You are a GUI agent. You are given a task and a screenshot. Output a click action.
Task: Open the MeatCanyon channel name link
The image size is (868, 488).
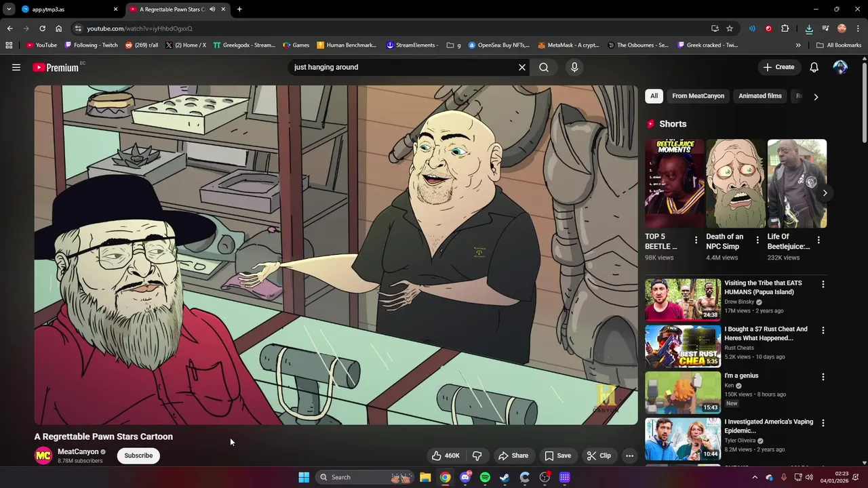point(78,451)
